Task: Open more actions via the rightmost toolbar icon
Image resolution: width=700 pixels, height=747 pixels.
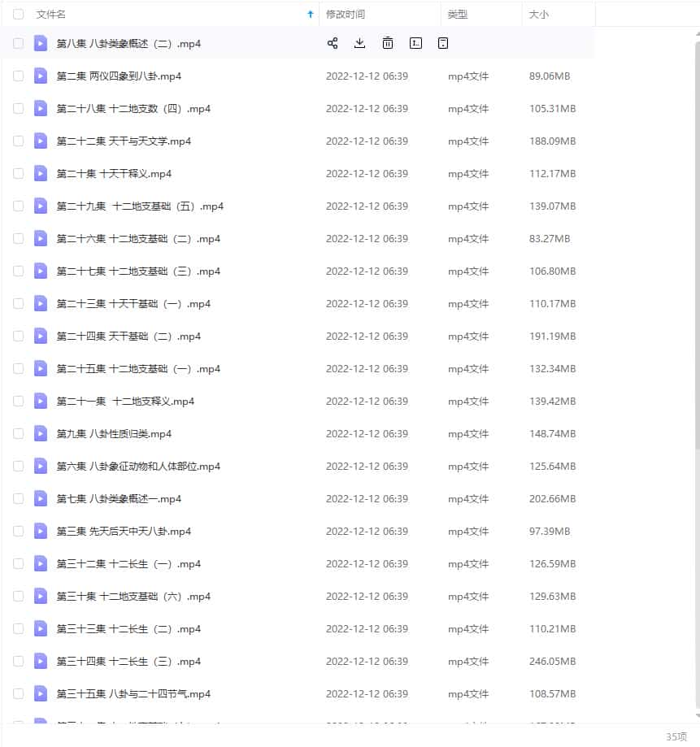Action: 443,43
